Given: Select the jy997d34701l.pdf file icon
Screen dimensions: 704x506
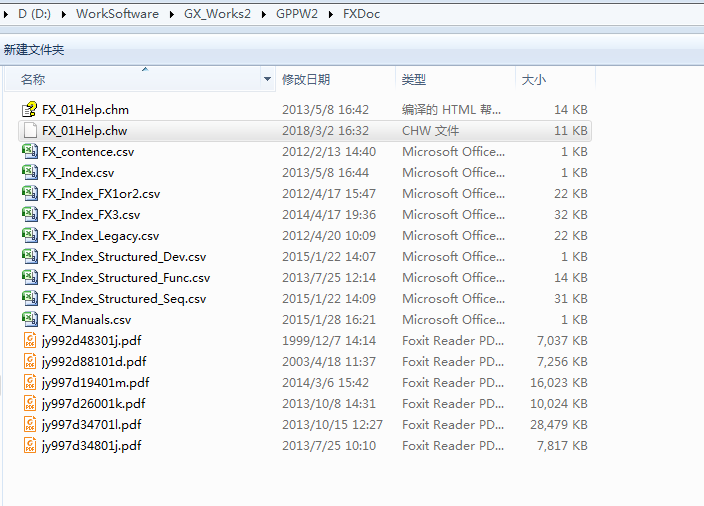Looking at the screenshot, I should point(29,425).
